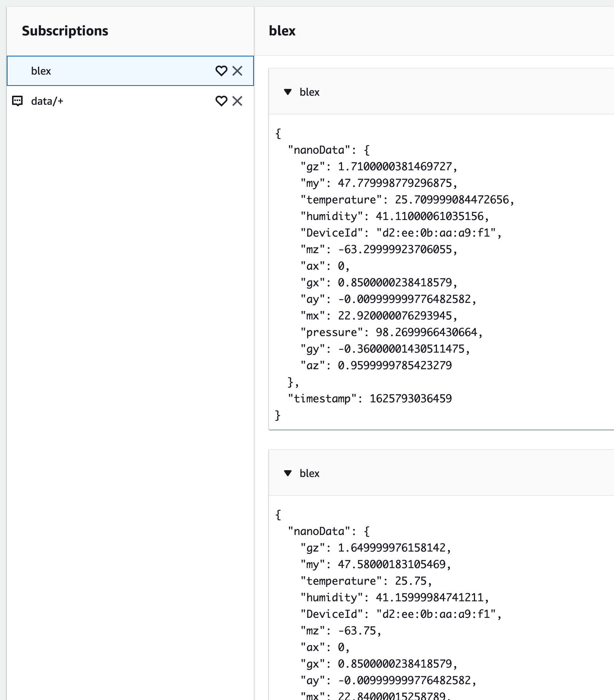This screenshot has width=614, height=700.
Task: Click the timestamp value 1625793036459
Action: 411,399
